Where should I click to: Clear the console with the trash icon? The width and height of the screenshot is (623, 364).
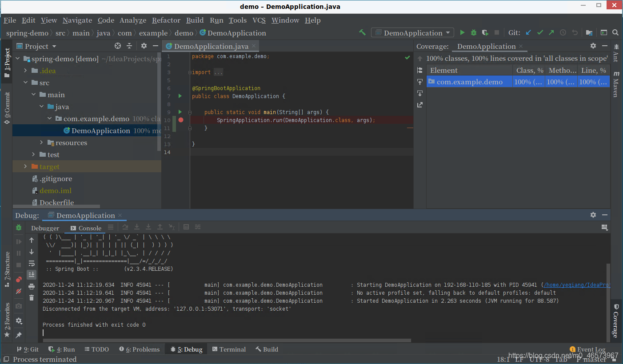pos(32,297)
